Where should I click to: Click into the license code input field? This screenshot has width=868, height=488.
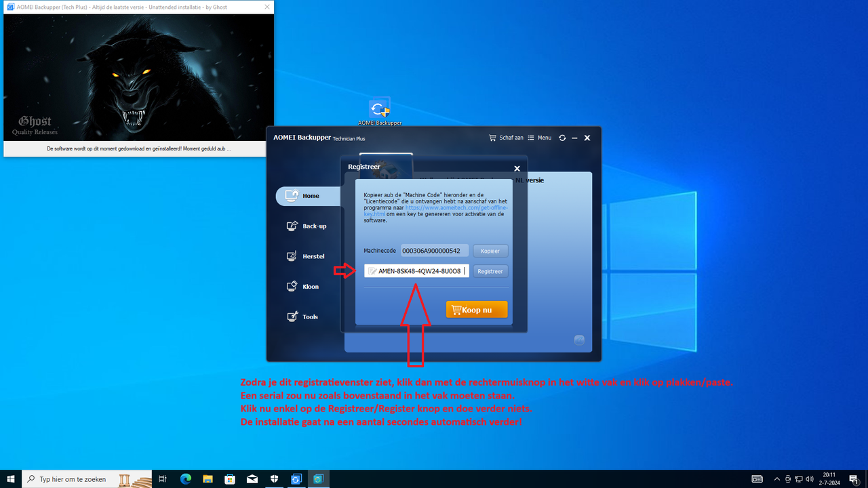coord(416,271)
